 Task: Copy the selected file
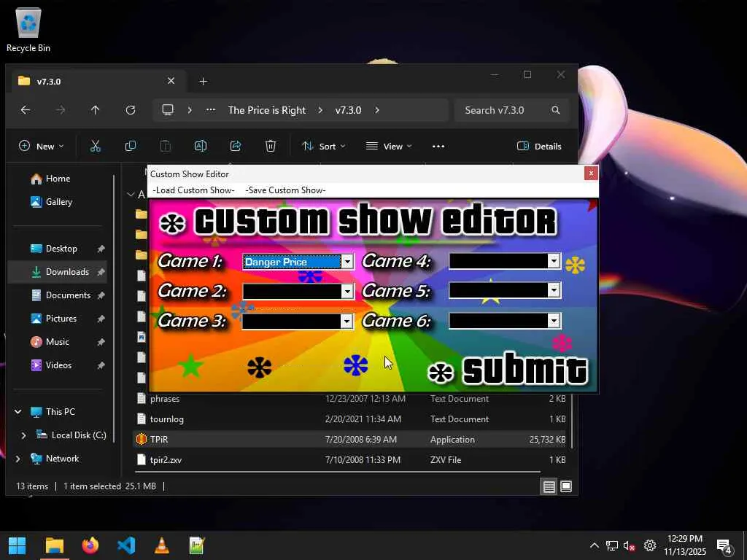click(x=131, y=146)
